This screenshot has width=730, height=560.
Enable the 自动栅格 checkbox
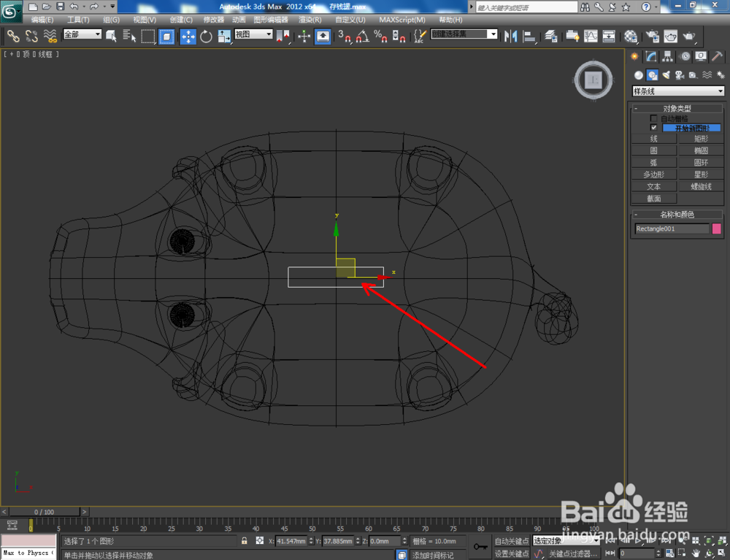(653, 118)
